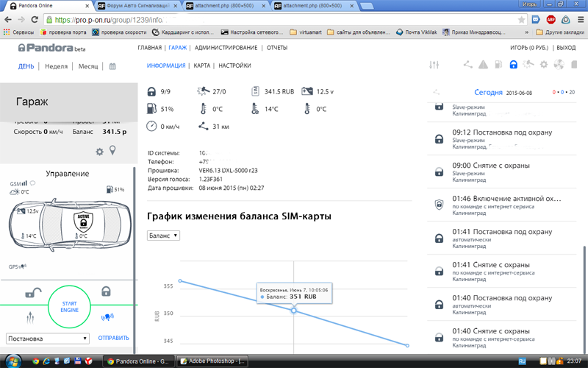Click the engine service icon in the toolbar

point(528,65)
